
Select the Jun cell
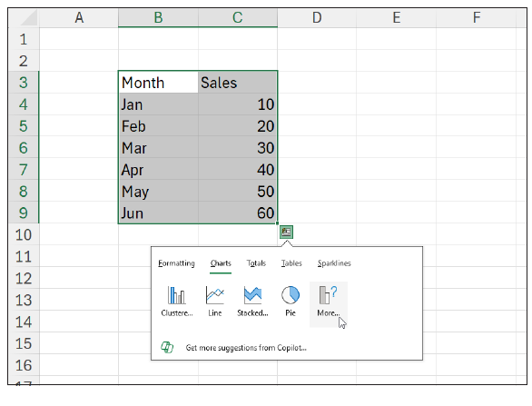pyautogui.click(x=159, y=213)
